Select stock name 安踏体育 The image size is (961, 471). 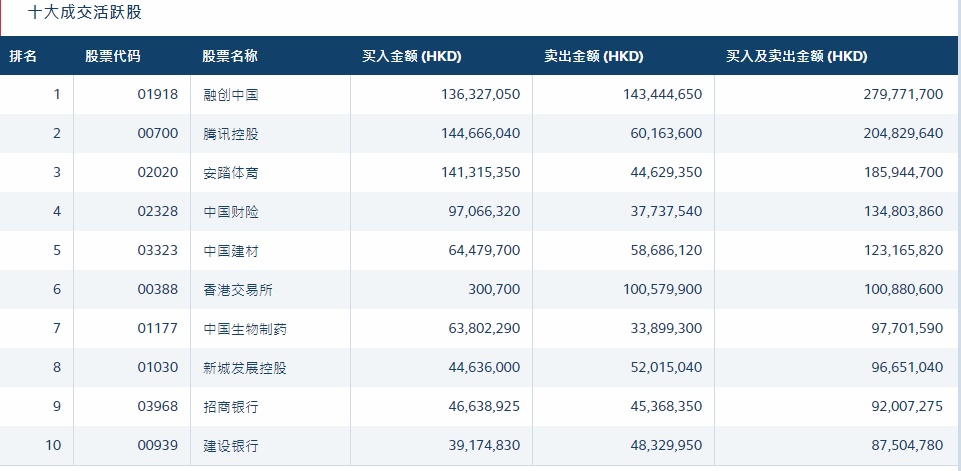coord(230,172)
